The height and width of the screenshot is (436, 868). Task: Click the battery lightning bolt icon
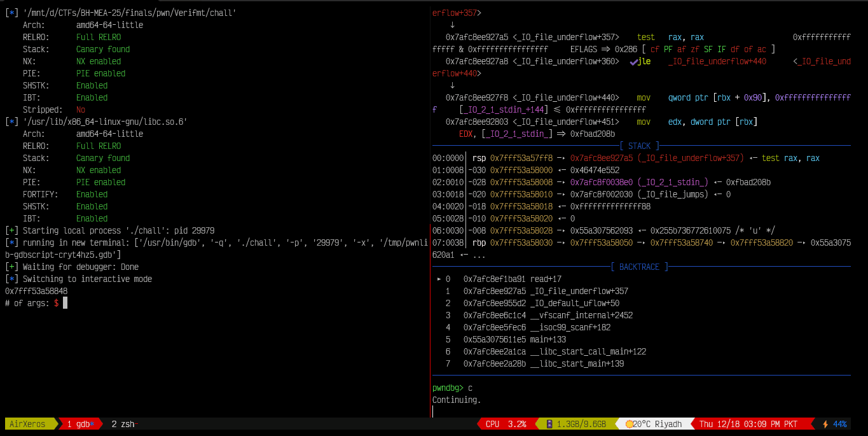point(825,424)
